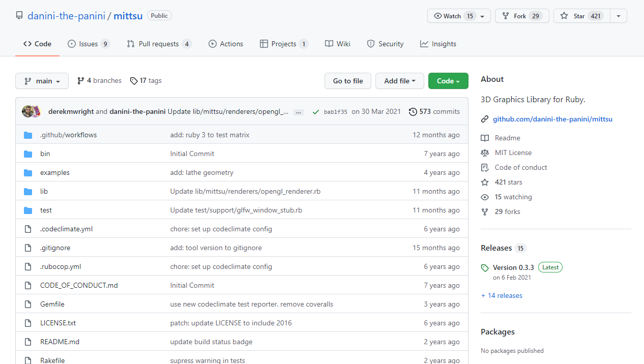Viewport: 644px width, 364px height.
Task: Click the file icon beside CODE_OF_CONDUCT.md
Action: 28,285
